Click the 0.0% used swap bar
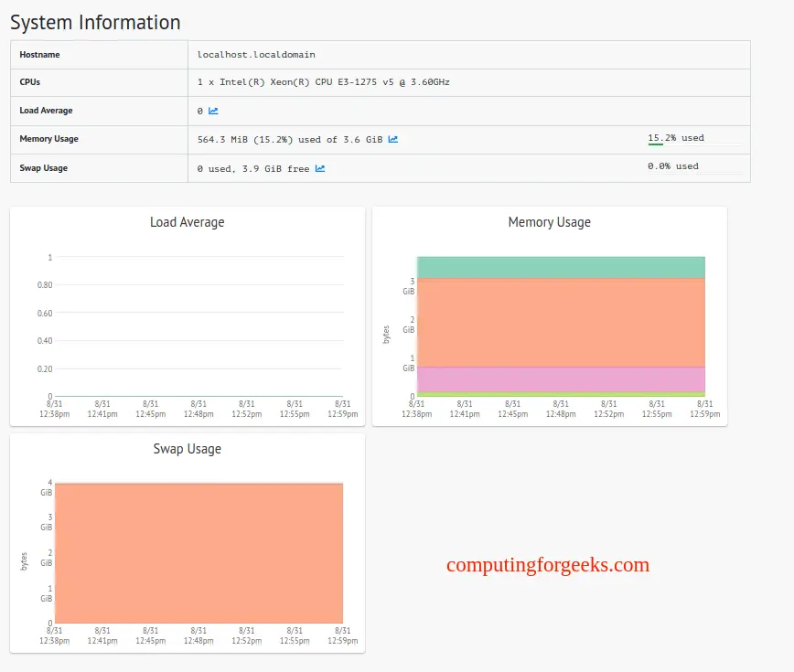Image resolution: width=794 pixels, height=672 pixels. (x=694, y=167)
